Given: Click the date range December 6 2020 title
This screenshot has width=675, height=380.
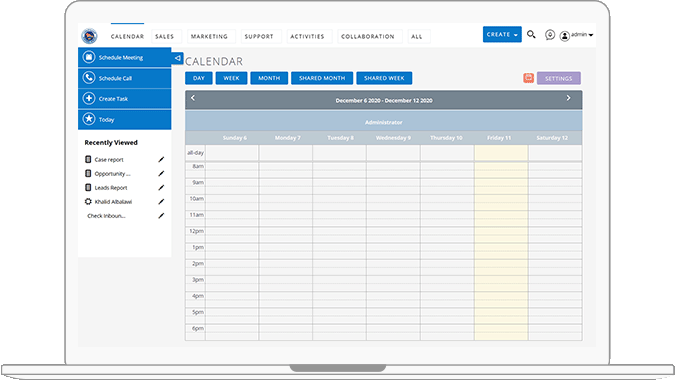Looking at the screenshot, I should pyautogui.click(x=384, y=100).
